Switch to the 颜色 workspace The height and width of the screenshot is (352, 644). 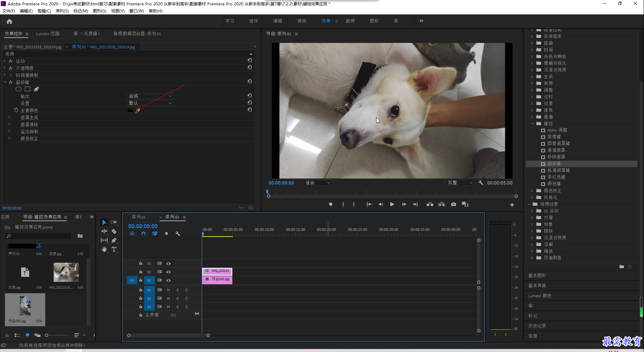[302, 21]
